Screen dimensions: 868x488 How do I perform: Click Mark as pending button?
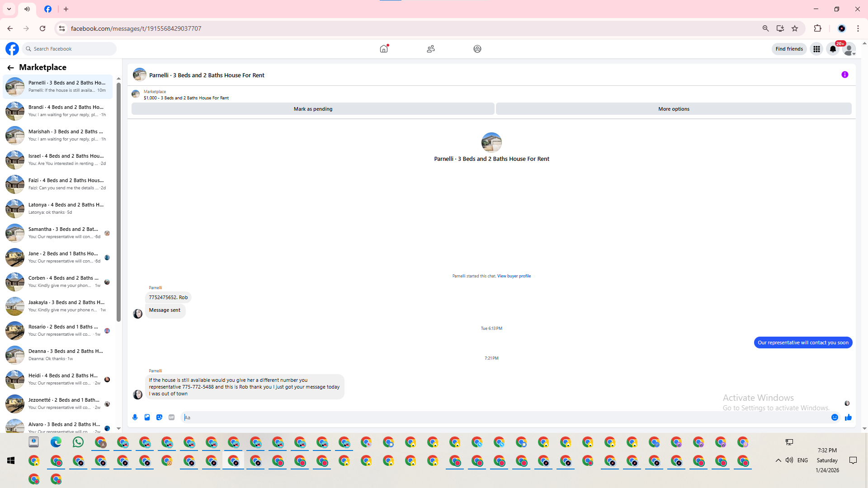(313, 109)
